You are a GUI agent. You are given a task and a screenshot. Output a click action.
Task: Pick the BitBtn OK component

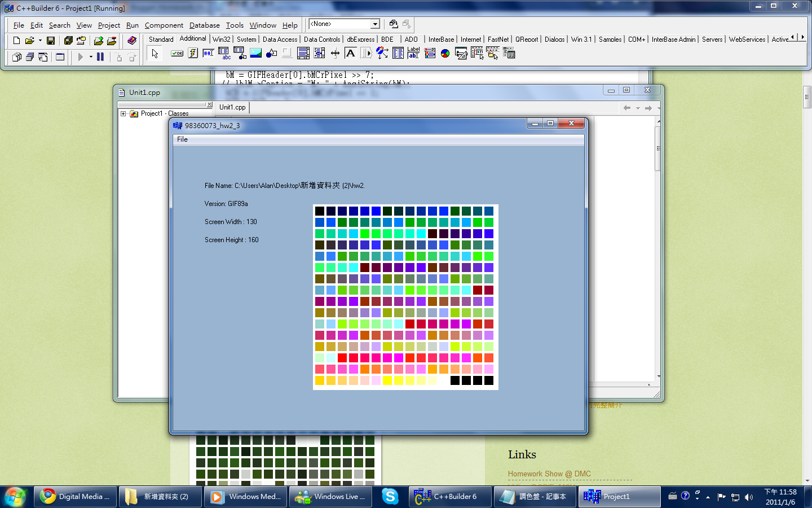(x=177, y=54)
